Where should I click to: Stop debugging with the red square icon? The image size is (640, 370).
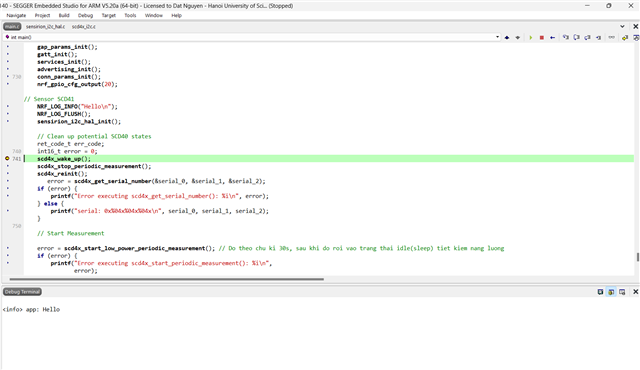[542, 38]
